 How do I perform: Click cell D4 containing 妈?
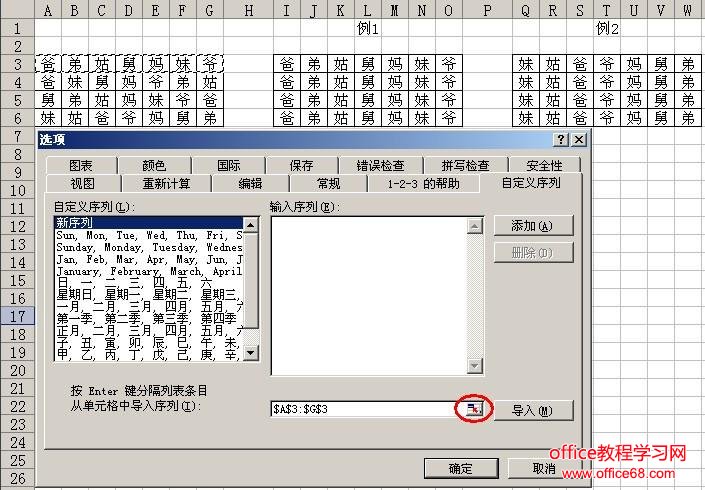(x=129, y=82)
